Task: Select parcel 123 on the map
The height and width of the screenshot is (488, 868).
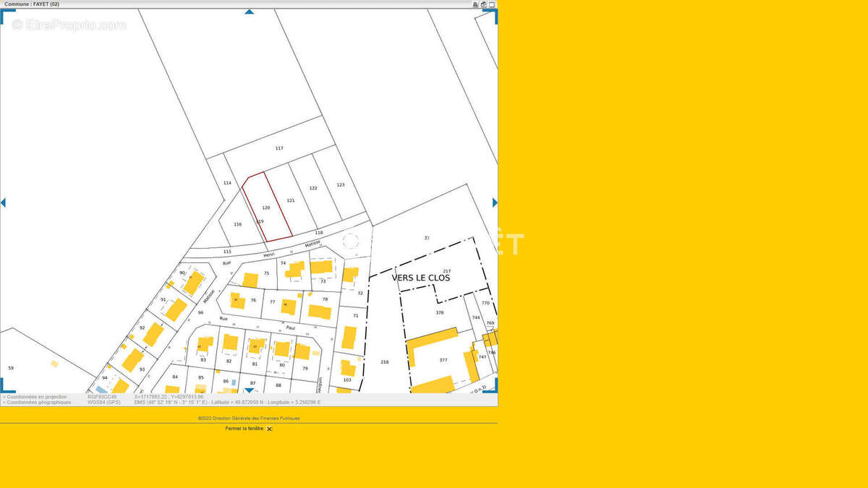Action: [x=341, y=185]
